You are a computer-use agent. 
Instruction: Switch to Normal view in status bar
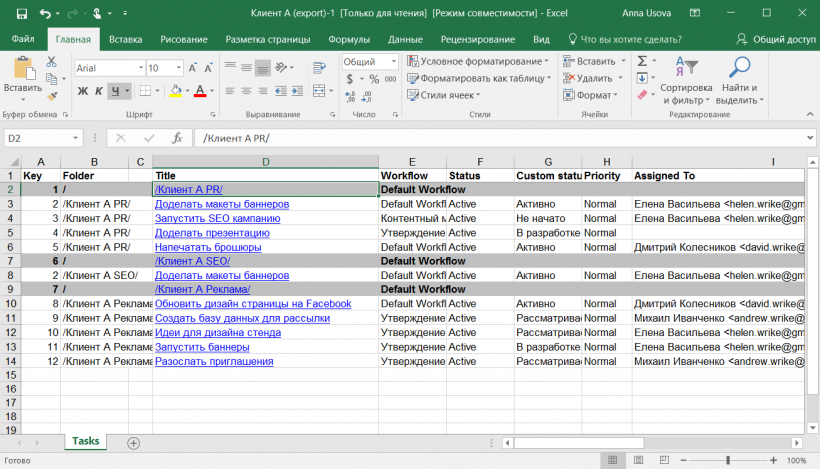point(612,460)
